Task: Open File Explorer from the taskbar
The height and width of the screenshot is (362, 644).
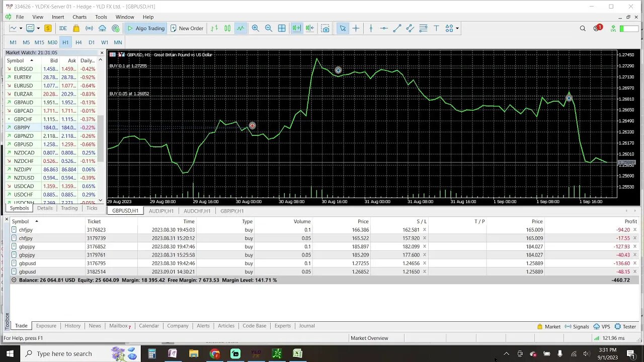Action: [194, 354]
